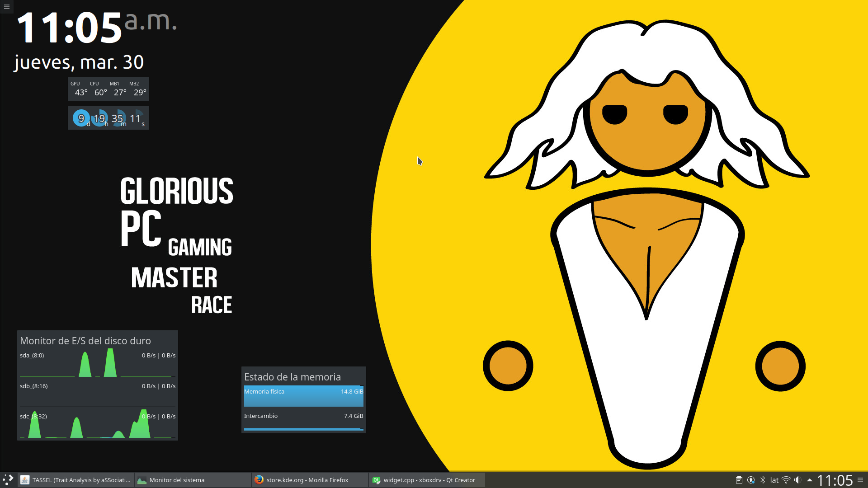Viewport: 868px width, 488px height.
Task: Open the KDE application launcher
Action: pyautogui.click(x=8, y=480)
